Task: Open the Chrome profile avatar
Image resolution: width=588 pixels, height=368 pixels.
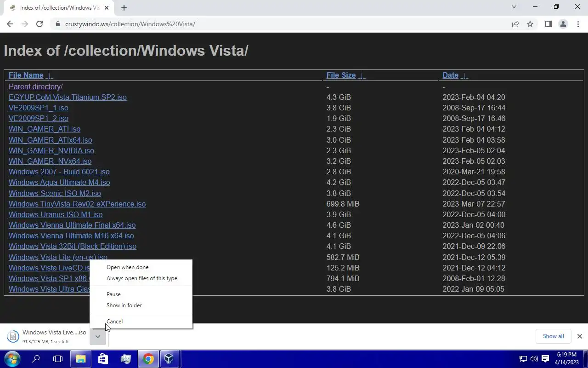Action: (x=563, y=24)
